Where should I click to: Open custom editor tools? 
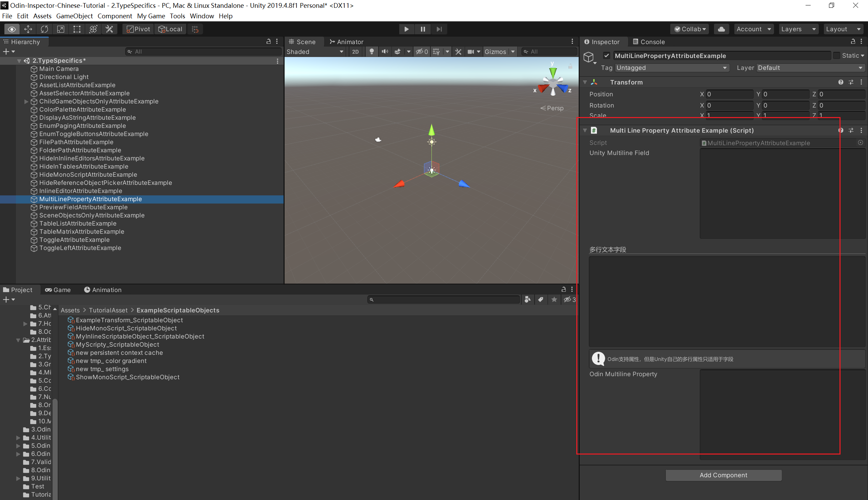[x=110, y=29]
